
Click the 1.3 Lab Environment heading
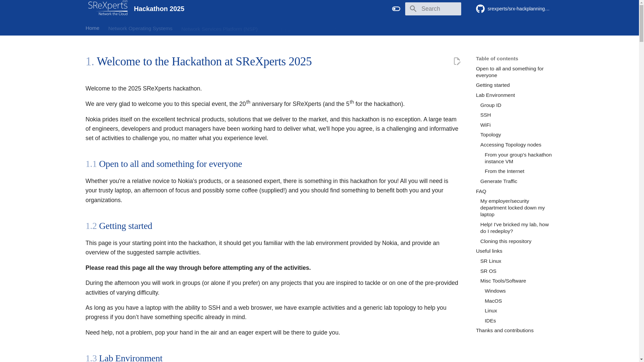[124, 358]
